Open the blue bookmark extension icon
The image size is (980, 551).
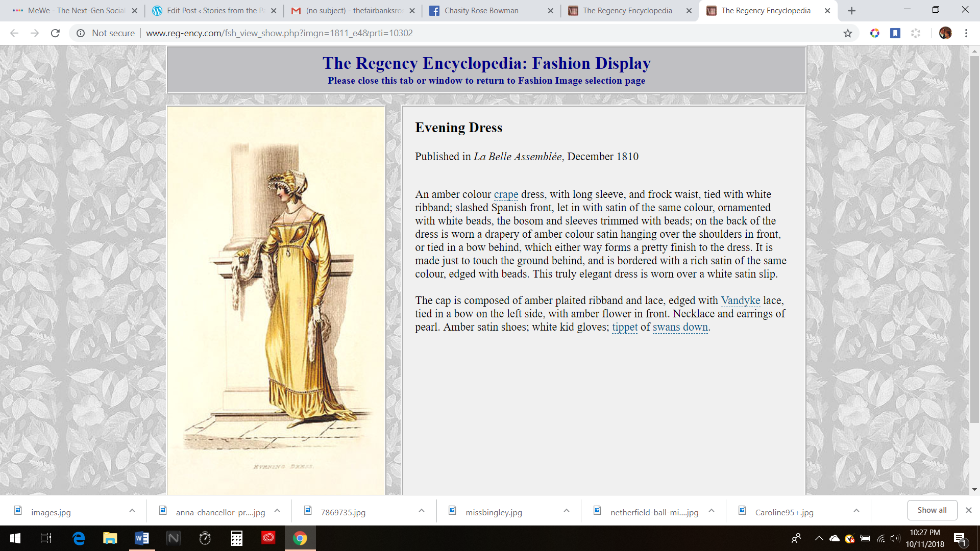(895, 33)
